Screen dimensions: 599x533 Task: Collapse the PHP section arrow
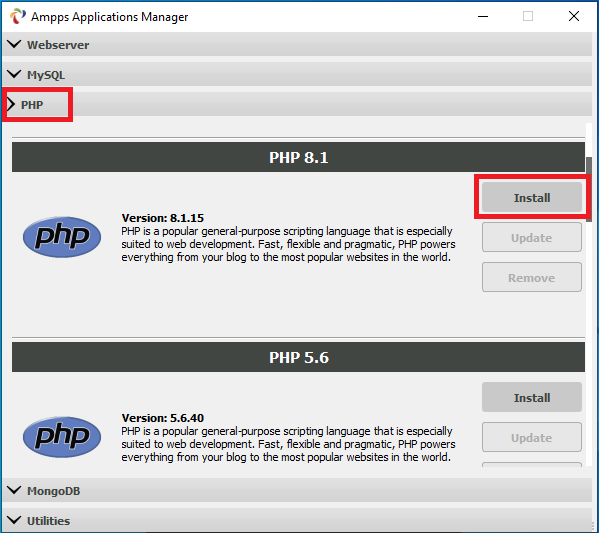11,104
